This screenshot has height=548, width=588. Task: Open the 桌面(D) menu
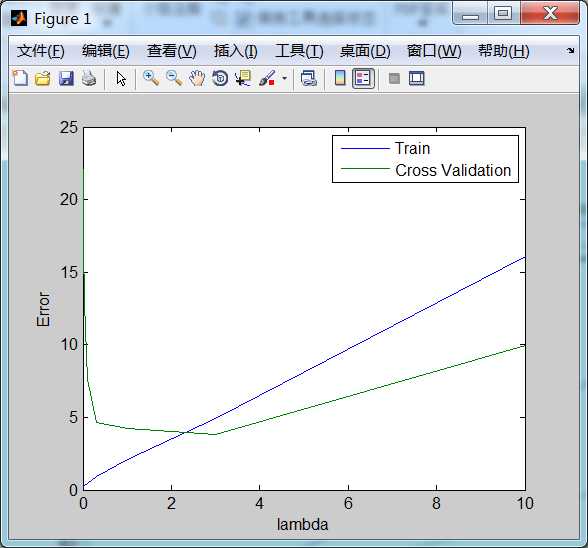[365, 51]
